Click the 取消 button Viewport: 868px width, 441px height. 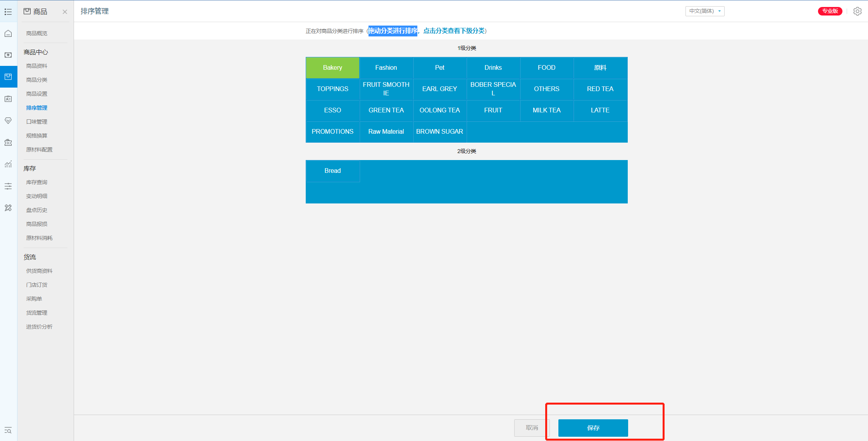coord(532,428)
